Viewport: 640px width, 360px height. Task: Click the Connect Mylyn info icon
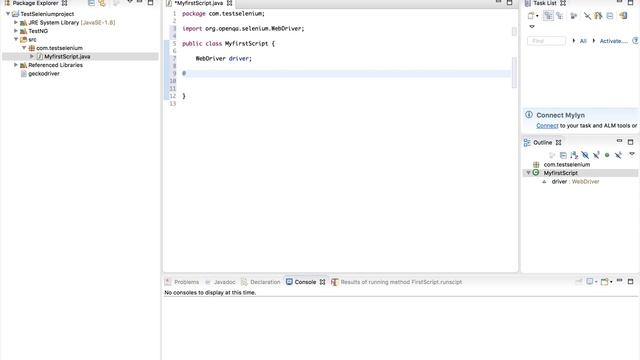pyautogui.click(x=529, y=115)
